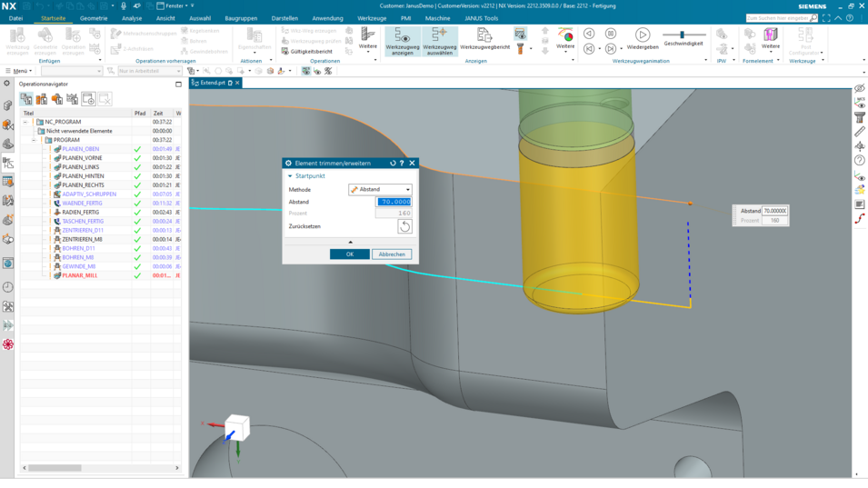Image resolution: width=868 pixels, height=488 pixels.
Task: Collapse the Startpunkt section
Action: click(x=290, y=176)
